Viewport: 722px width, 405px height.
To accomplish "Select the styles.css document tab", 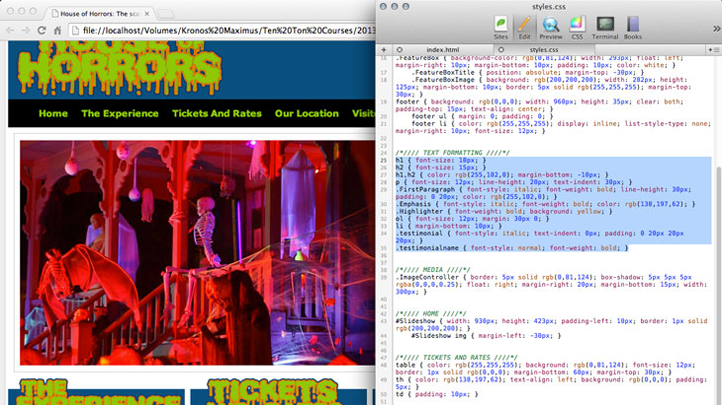I will tap(544, 48).
